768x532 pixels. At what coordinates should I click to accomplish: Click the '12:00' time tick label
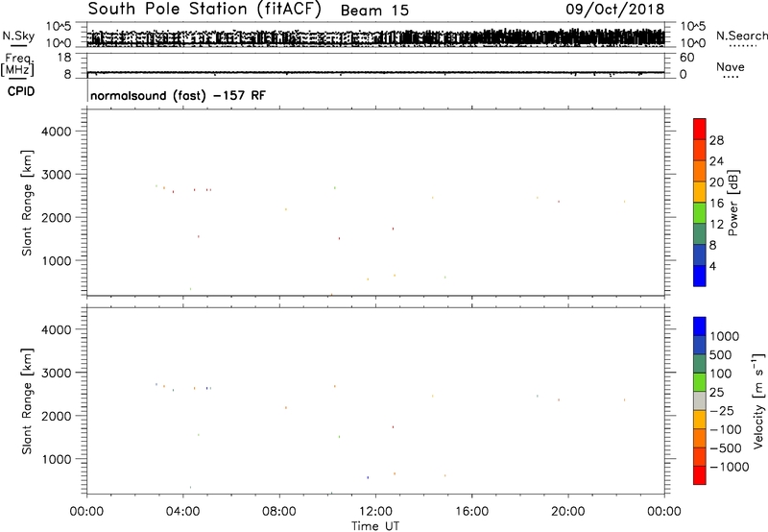375,512
